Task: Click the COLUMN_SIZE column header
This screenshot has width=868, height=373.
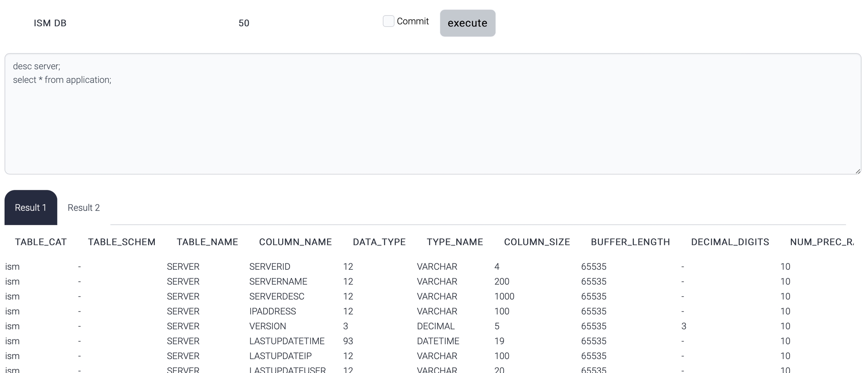Action: [x=537, y=242]
